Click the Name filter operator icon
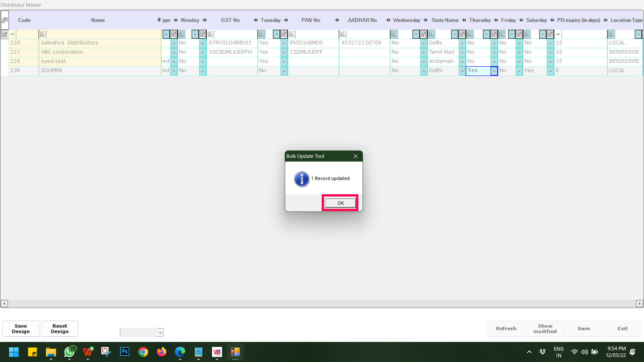Screen dimensions: 644x362 pyautogui.click(x=43, y=34)
